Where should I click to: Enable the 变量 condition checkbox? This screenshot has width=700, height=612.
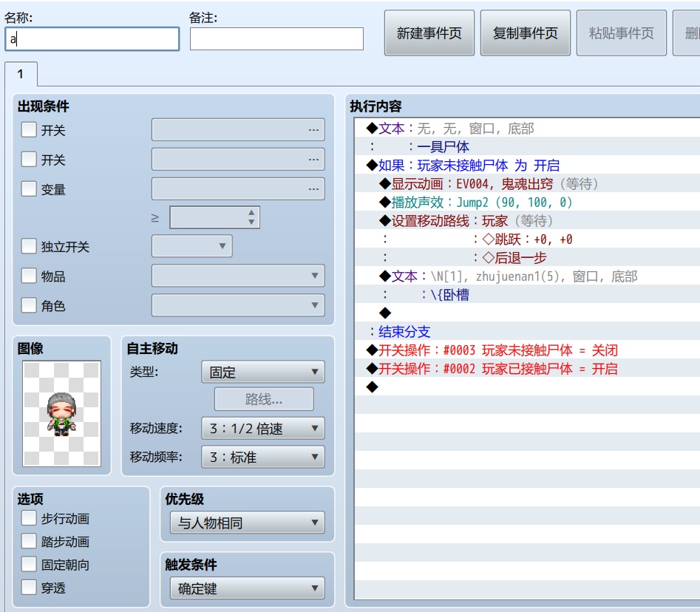coord(29,188)
